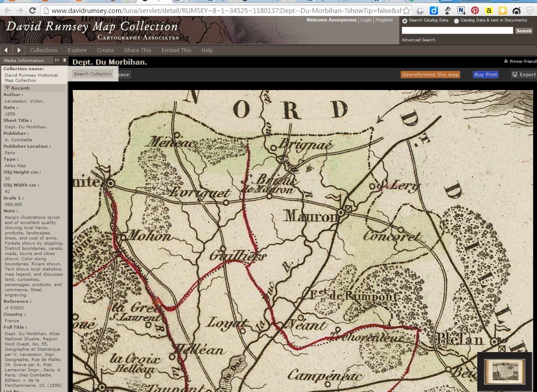Click the Amazon 'a' extension icon
This screenshot has height=392, width=537.
pyautogui.click(x=489, y=10)
